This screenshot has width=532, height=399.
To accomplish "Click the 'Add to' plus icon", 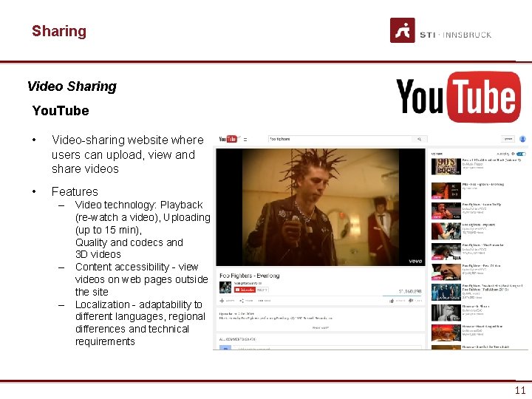I will 222,301.
